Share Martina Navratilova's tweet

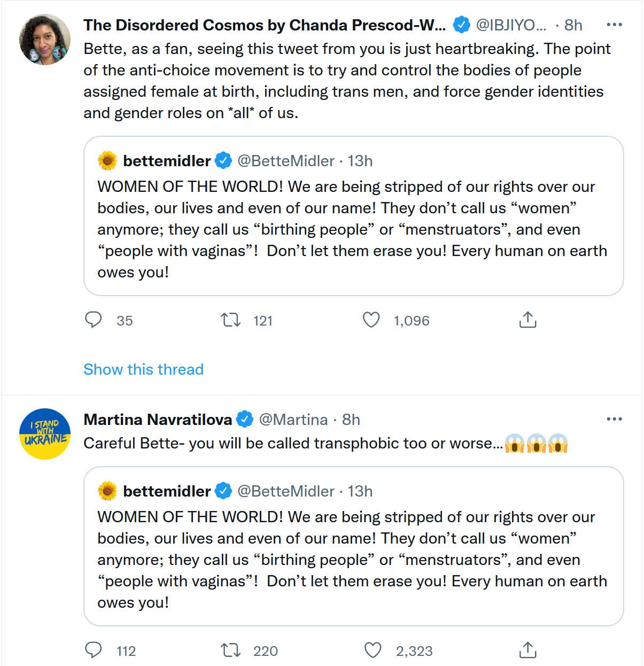[x=527, y=650]
